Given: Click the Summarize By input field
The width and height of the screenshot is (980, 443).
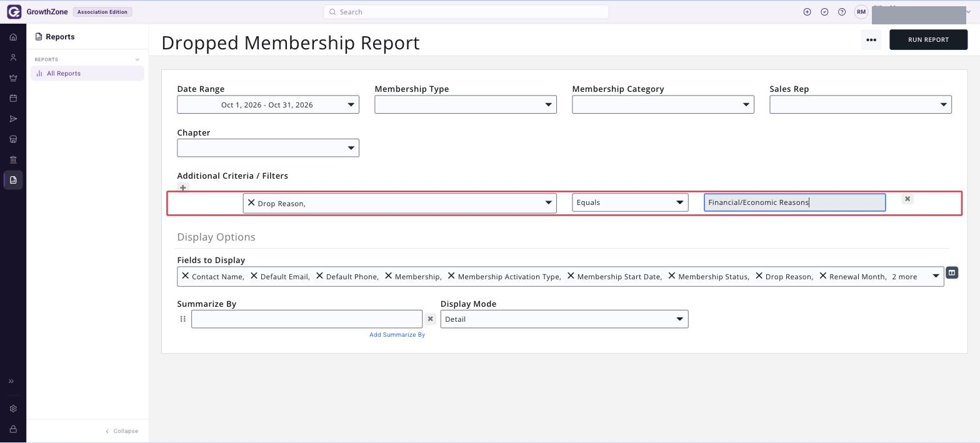Looking at the screenshot, I should (307, 319).
